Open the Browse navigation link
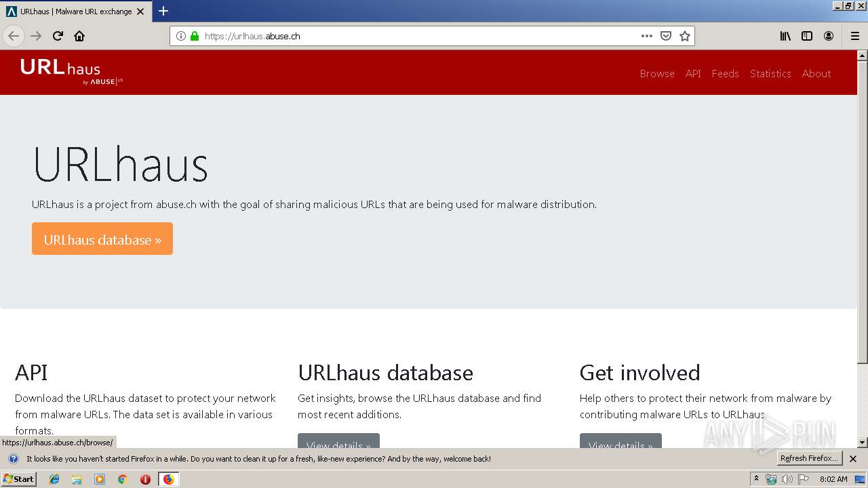This screenshot has width=868, height=488. (x=657, y=73)
